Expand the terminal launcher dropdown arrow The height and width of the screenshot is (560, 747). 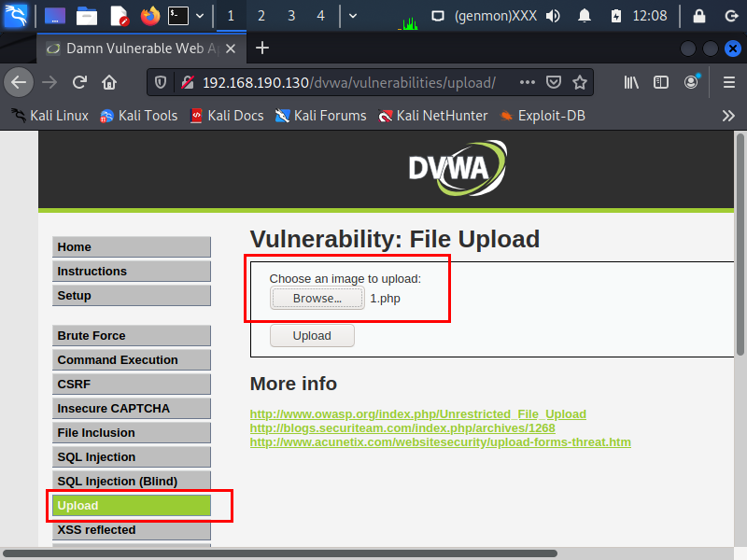coord(200,16)
